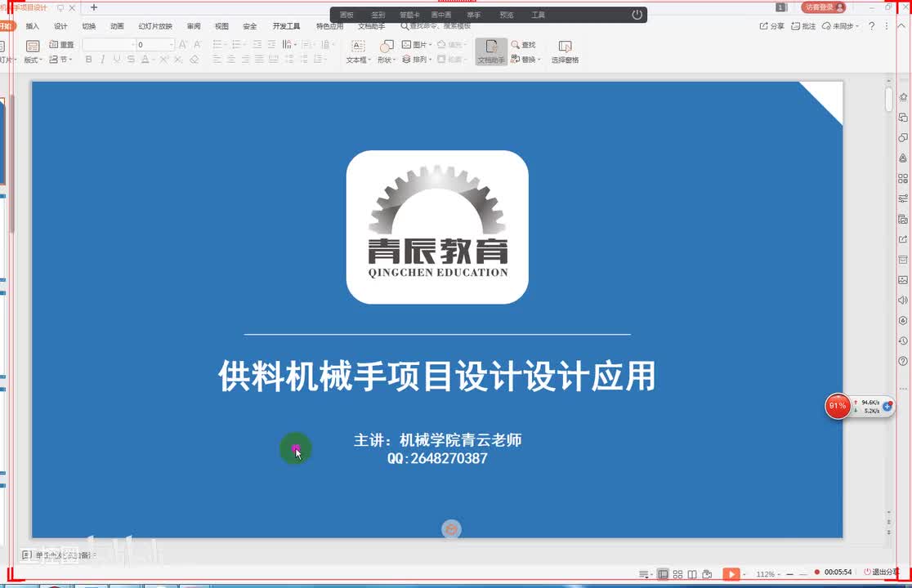
Task: Open the 选择窗格 selection pane
Action: tap(565, 51)
